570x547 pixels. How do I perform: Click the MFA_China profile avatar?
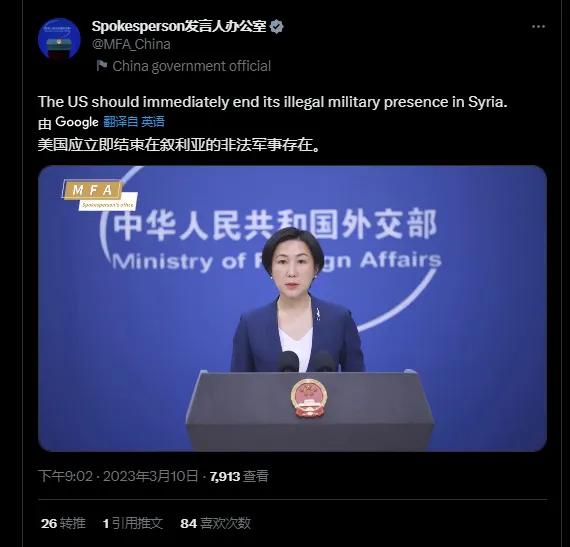(59, 39)
